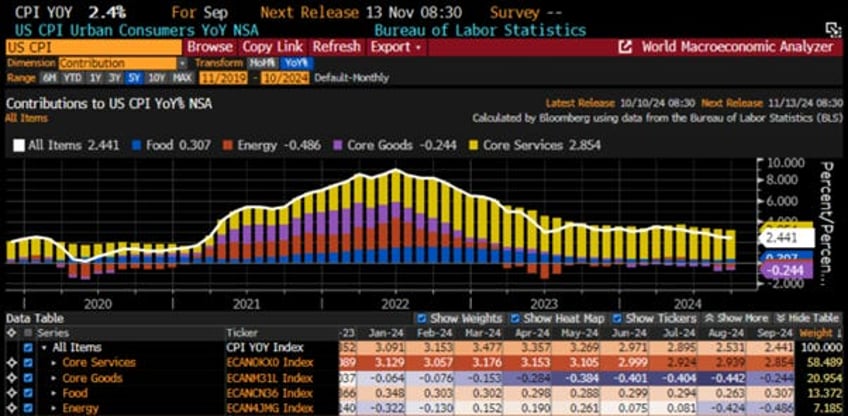Click the Sep-24 column header

pyautogui.click(x=776, y=333)
